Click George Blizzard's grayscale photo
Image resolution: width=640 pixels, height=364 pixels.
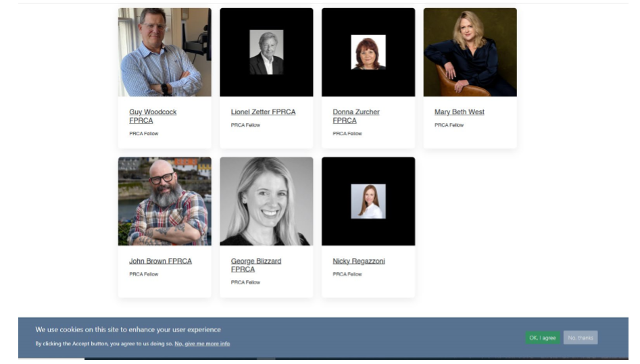pyautogui.click(x=266, y=201)
